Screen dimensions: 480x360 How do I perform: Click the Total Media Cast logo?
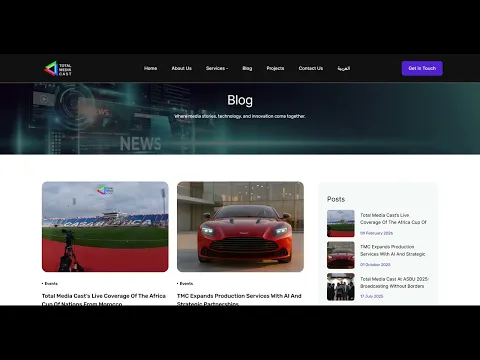(58, 68)
